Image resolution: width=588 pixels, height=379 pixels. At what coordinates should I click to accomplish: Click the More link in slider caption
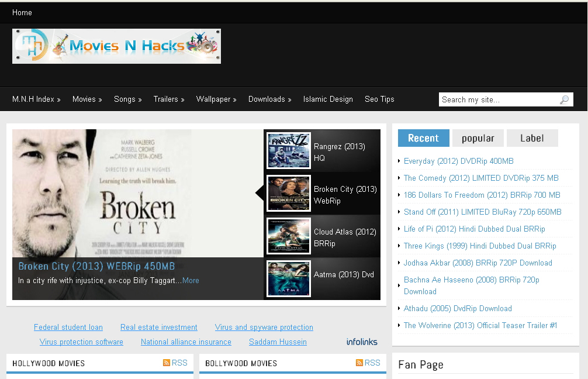click(191, 280)
